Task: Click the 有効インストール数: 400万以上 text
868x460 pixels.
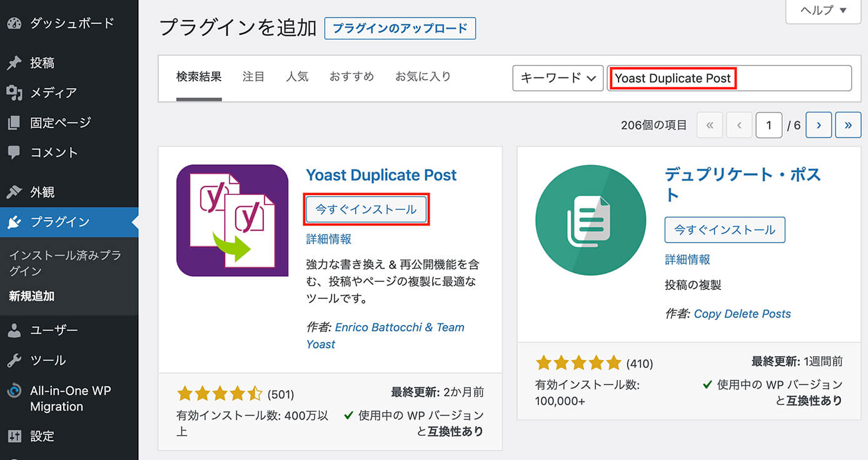Action: [x=253, y=423]
